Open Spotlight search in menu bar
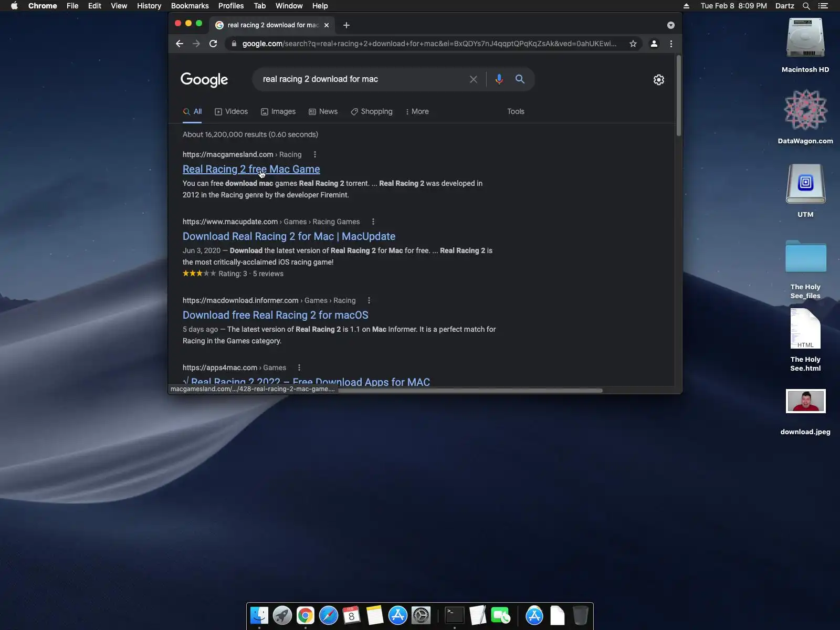Image resolution: width=840 pixels, height=630 pixels. click(x=806, y=6)
